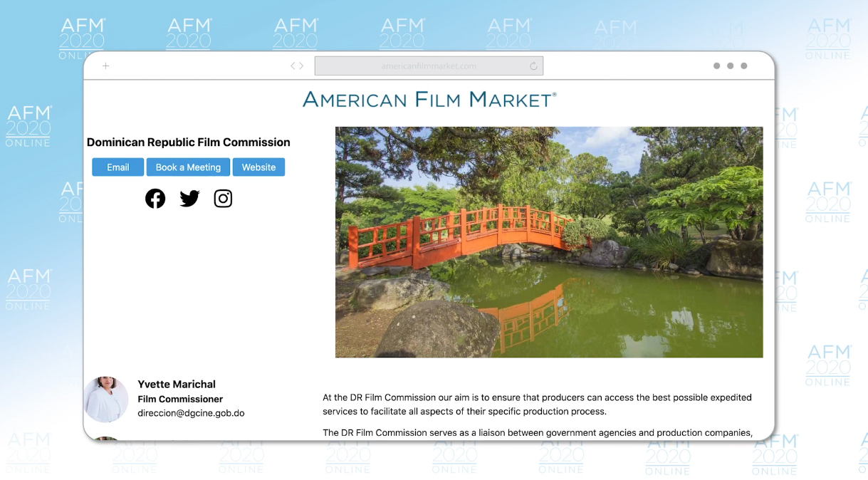Click Yvette Marichal's profile photo

106,400
